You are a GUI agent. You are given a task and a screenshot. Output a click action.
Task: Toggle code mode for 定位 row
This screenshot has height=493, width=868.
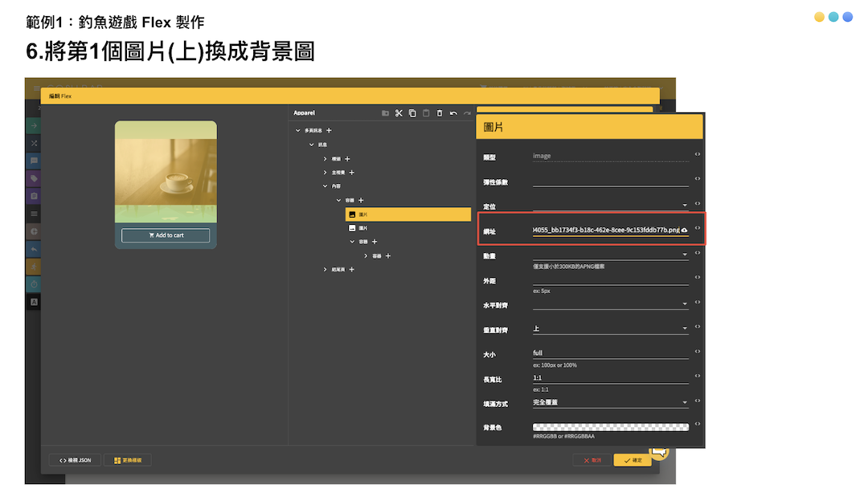pos(698,204)
